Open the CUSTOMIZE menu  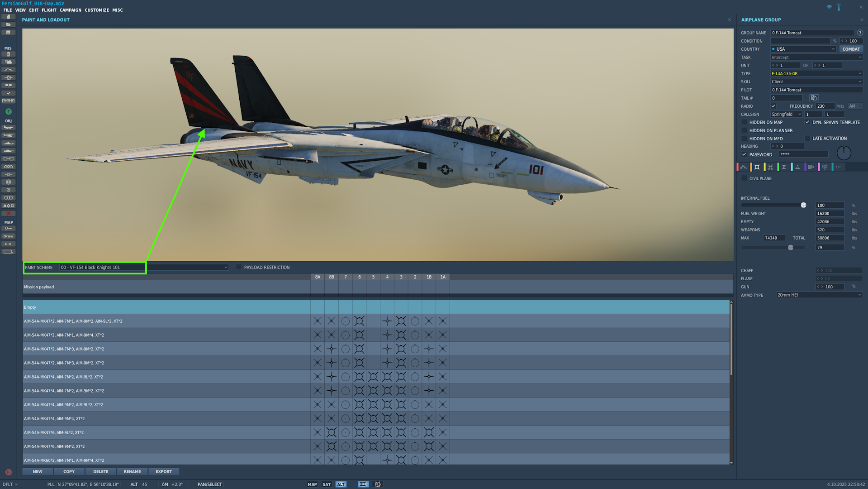coord(97,10)
